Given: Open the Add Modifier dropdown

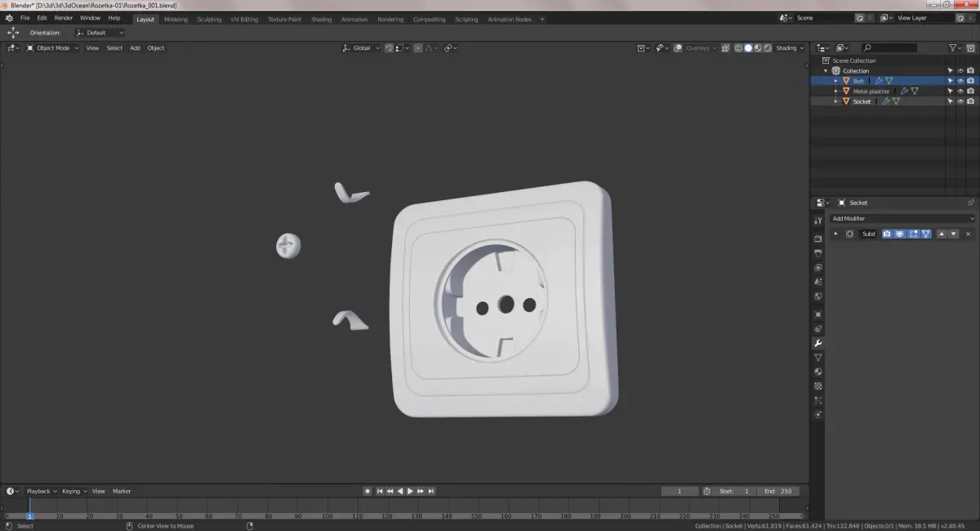Looking at the screenshot, I should click(902, 218).
